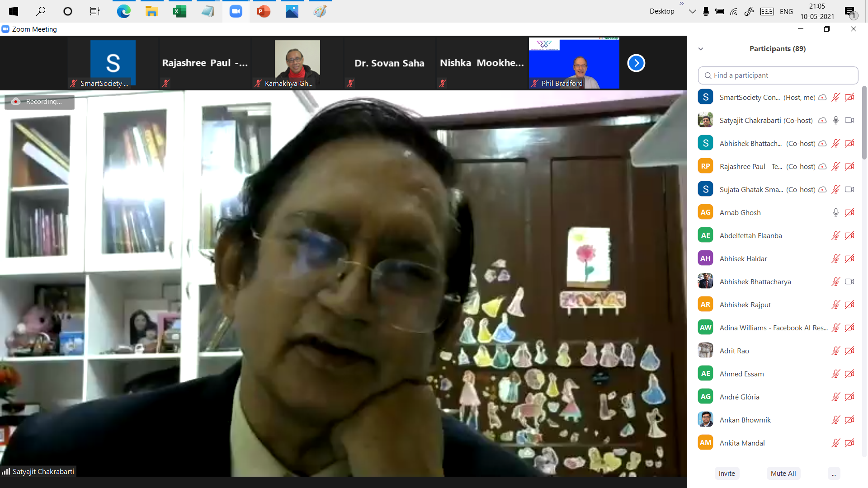Click ENG language indicator in tray
Image resolution: width=868 pixels, height=488 pixels.
click(786, 12)
